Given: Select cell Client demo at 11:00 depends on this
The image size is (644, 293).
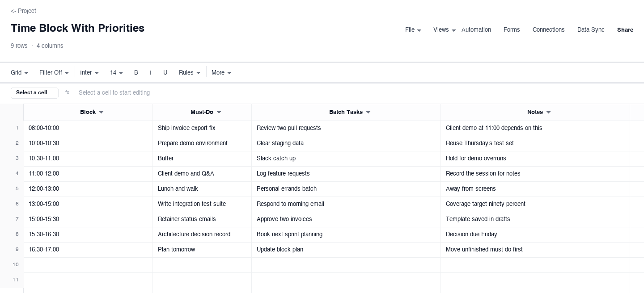Looking at the screenshot, I should click(x=535, y=128).
